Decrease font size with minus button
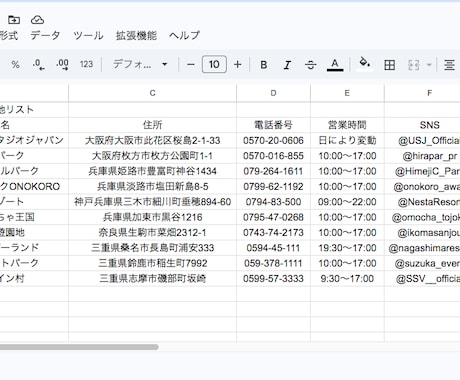The height and width of the screenshot is (380, 460). point(191,64)
